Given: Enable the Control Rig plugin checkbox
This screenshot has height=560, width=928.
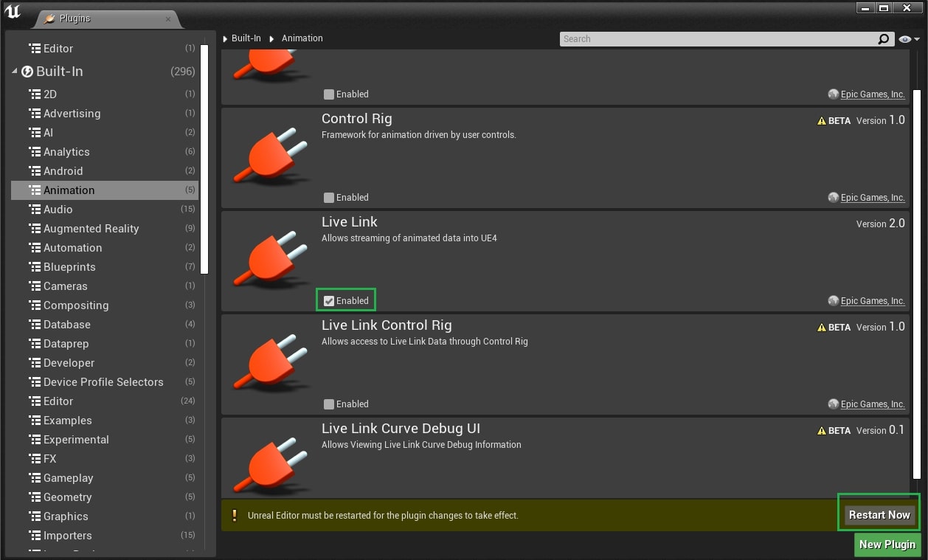Looking at the screenshot, I should (x=329, y=198).
